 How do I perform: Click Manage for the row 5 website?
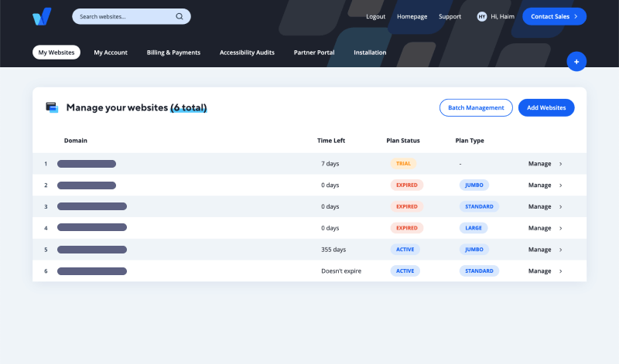pyautogui.click(x=539, y=250)
